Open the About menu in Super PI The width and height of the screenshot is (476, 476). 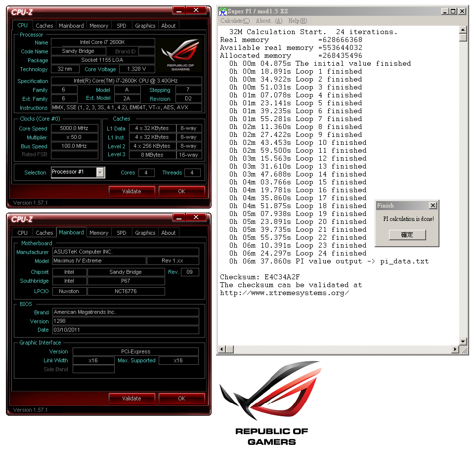[x=269, y=21]
